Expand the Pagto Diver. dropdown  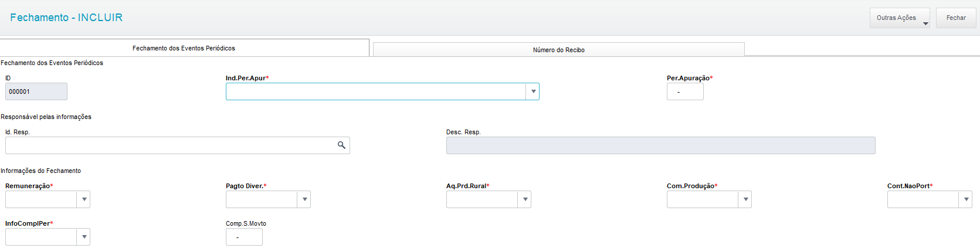point(304,199)
